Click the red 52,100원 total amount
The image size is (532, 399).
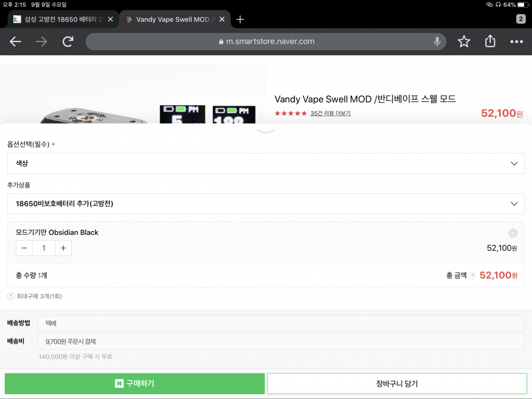click(x=499, y=275)
